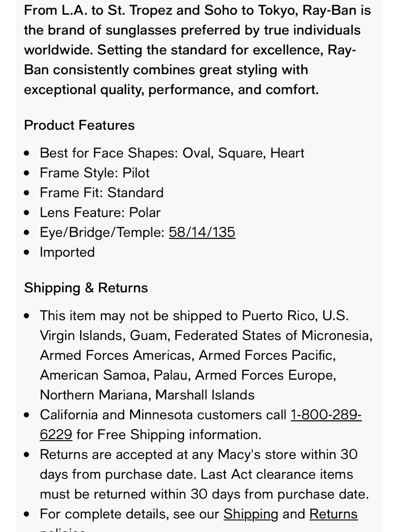Click the Frame Style: Pilot item
This screenshot has width=399, height=532.
pos(95,173)
